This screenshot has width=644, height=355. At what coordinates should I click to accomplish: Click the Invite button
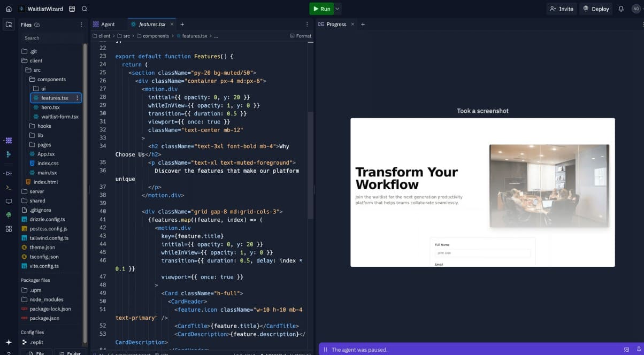tap(561, 9)
